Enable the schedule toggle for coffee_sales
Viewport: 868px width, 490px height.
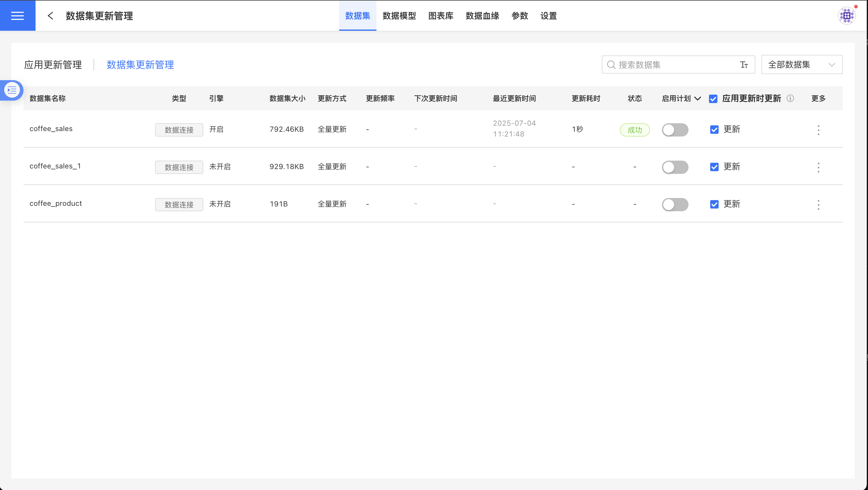675,130
